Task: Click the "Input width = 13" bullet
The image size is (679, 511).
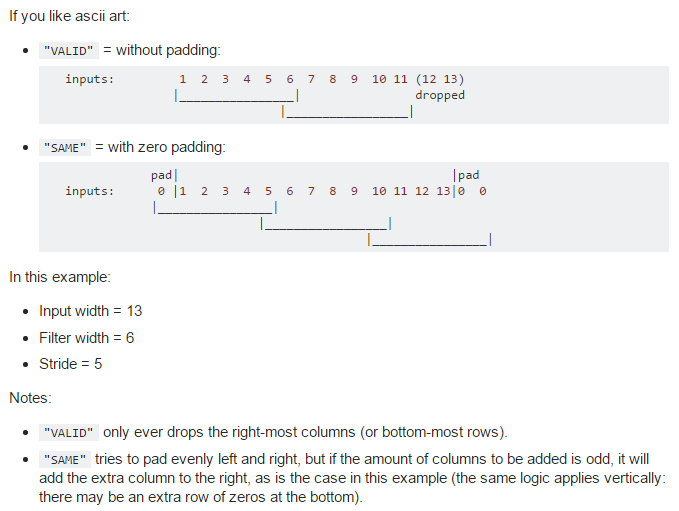Action: click(x=91, y=311)
